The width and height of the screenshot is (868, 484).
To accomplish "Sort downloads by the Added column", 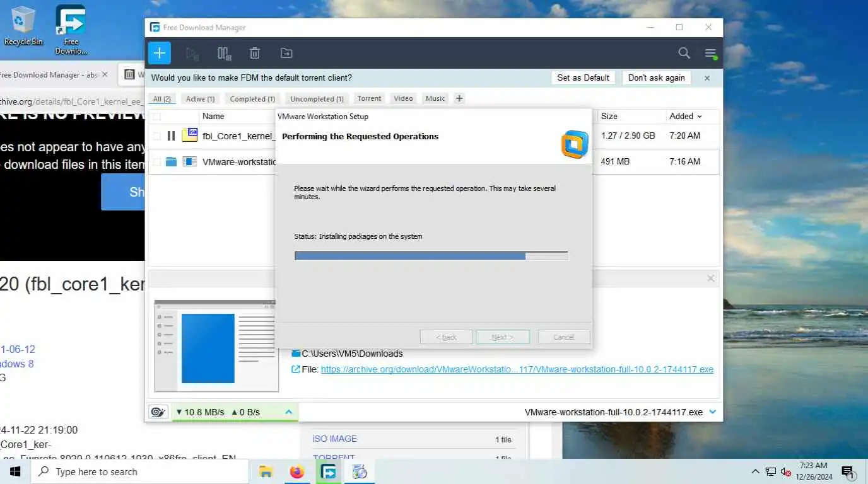I will [x=686, y=116].
